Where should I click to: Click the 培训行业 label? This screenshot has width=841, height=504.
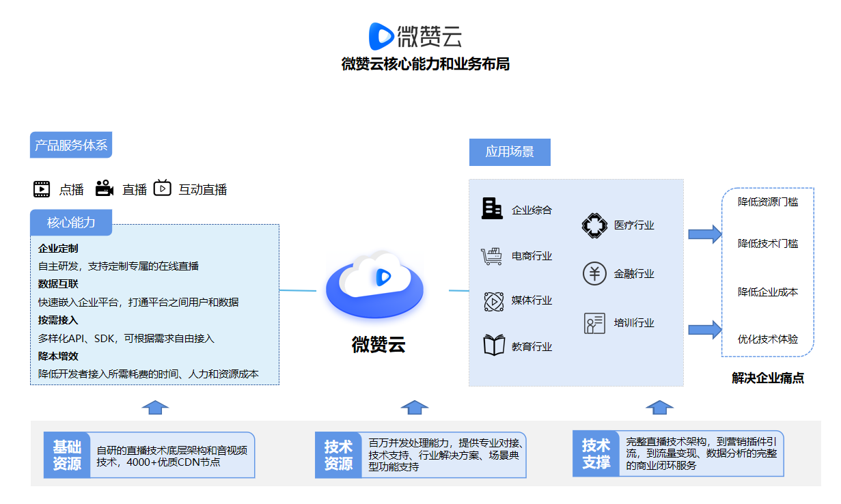(x=634, y=323)
